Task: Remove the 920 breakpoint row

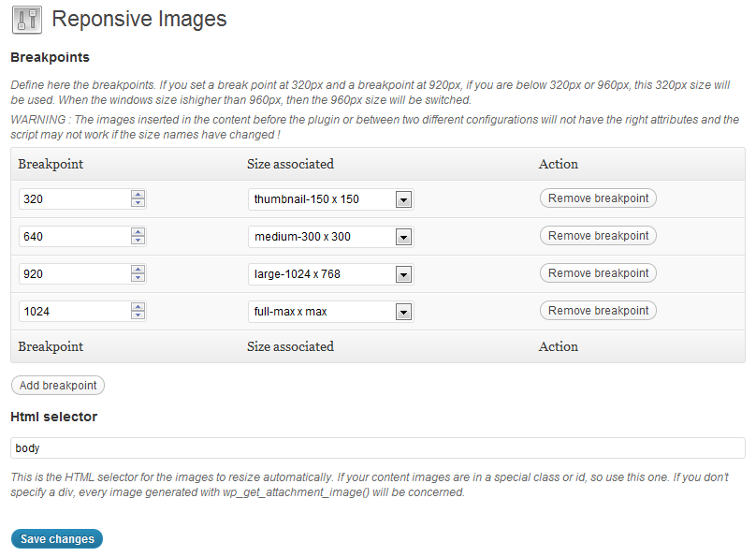Action: [x=598, y=273]
